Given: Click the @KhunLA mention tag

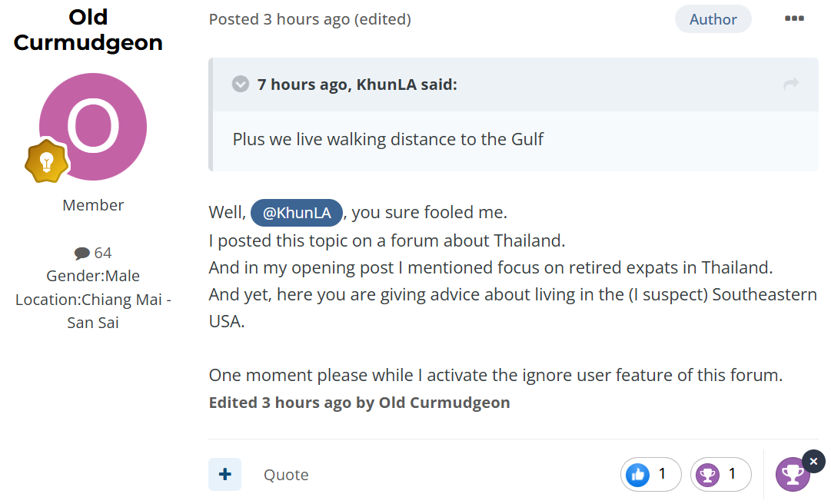Looking at the screenshot, I should point(297,213).
